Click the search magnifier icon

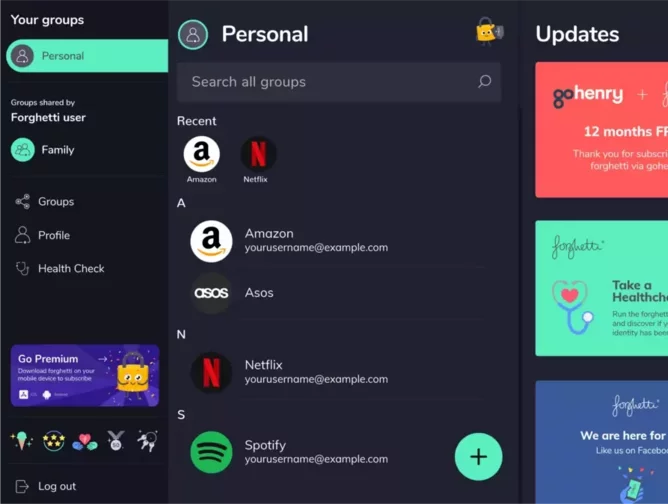click(x=484, y=81)
